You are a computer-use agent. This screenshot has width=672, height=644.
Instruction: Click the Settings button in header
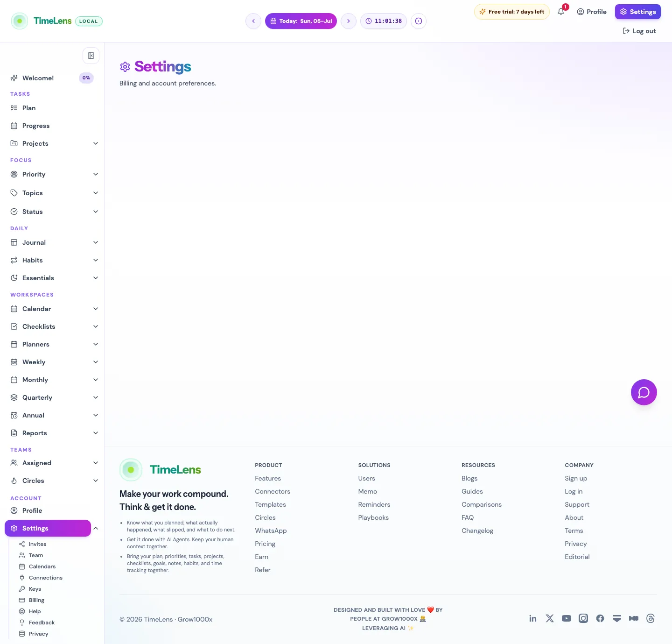(x=637, y=12)
